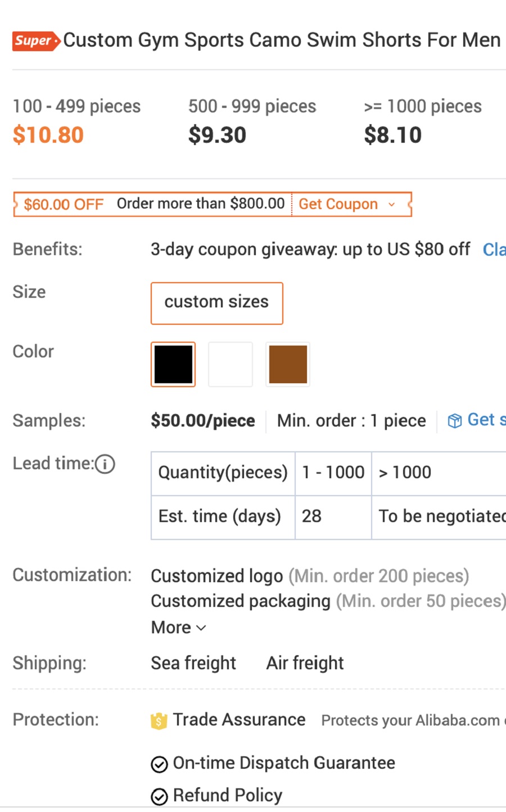Image resolution: width=506 pixels, height=812 pixels.
Task: Click the Lead time info icon
Action: point(105,464)
